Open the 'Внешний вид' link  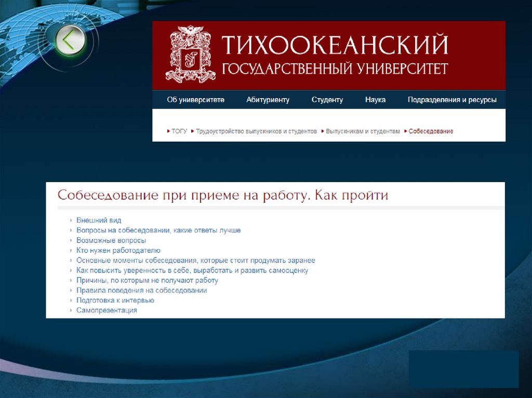point(99,221)
